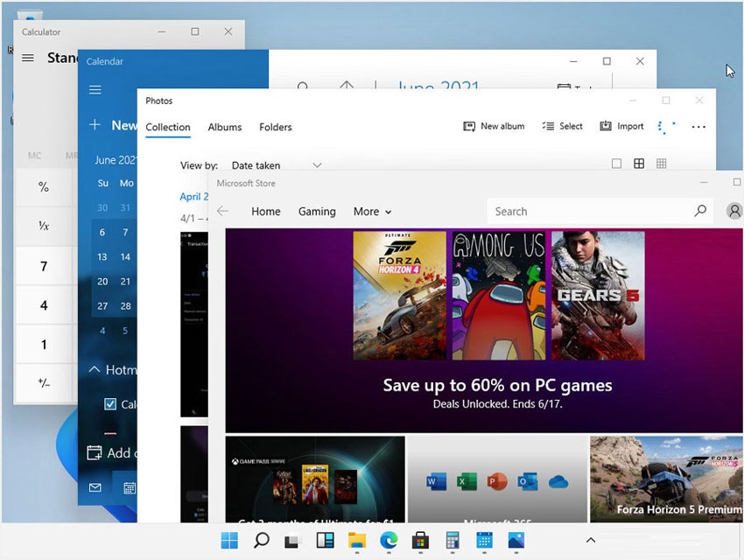Open Calendar hamburger navigation menu
Screen dimensions: 744x560
(95, 89)
